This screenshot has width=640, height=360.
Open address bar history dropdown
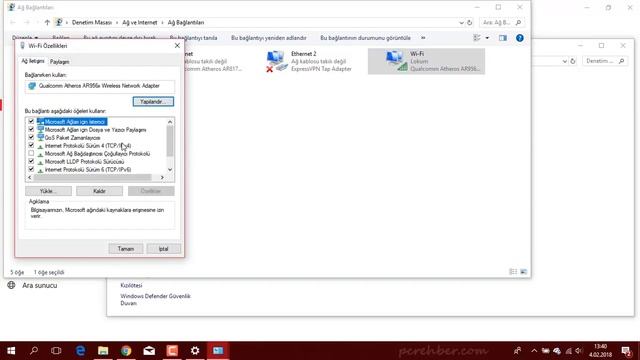click(x=461, y=23)
